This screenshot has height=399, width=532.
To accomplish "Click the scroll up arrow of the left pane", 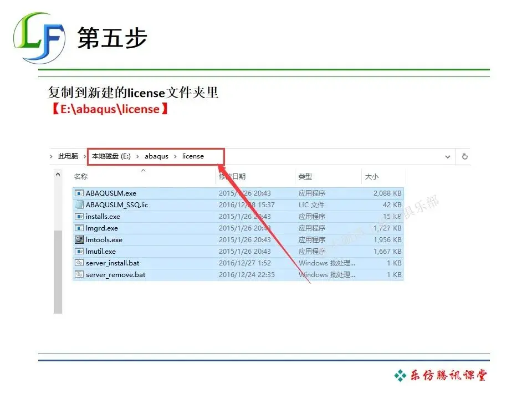I will tap(58, 174).
